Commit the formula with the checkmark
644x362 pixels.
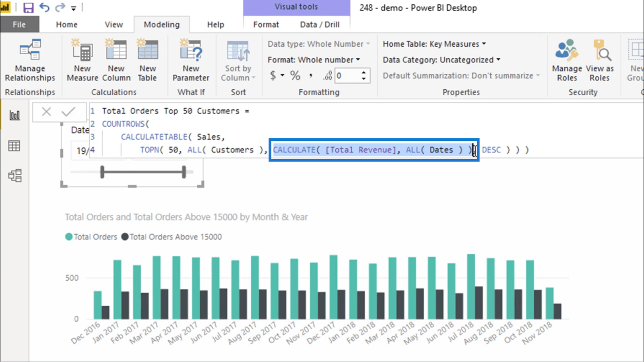(68, 111)
